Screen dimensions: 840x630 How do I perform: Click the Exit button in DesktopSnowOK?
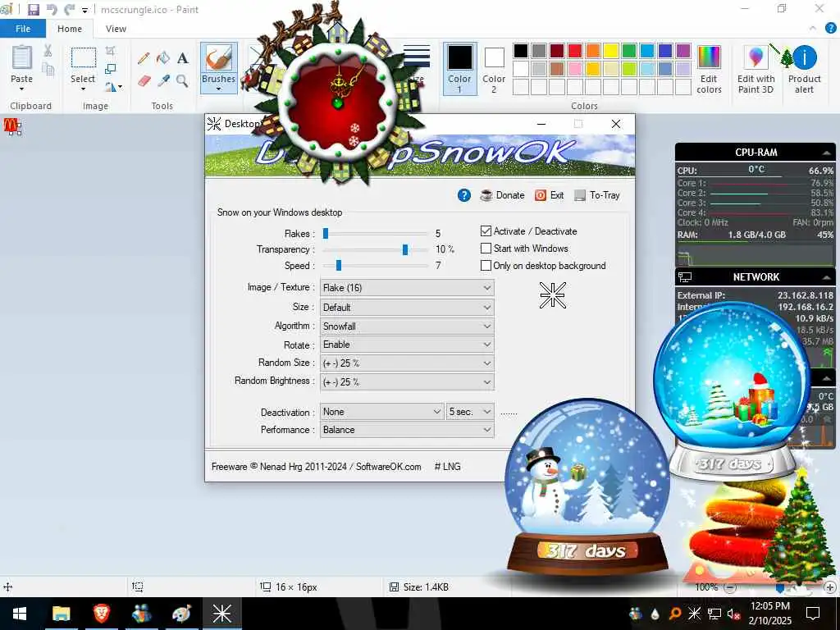[549, 195]
